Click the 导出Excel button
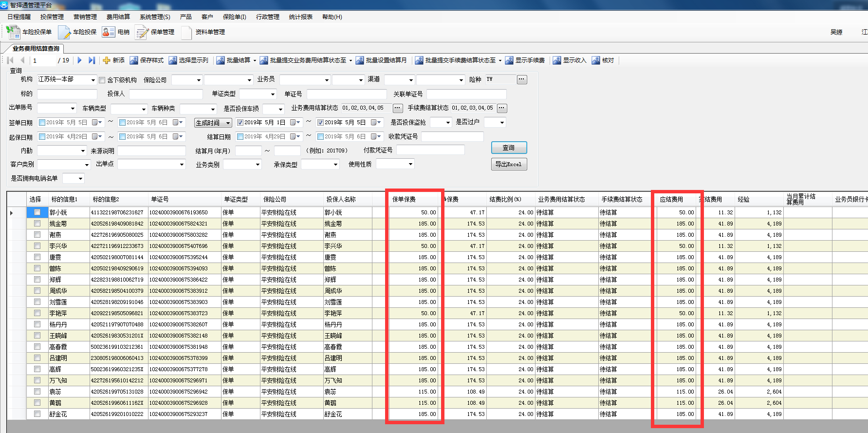Viewport: 868px width, 433px height. 509,164
